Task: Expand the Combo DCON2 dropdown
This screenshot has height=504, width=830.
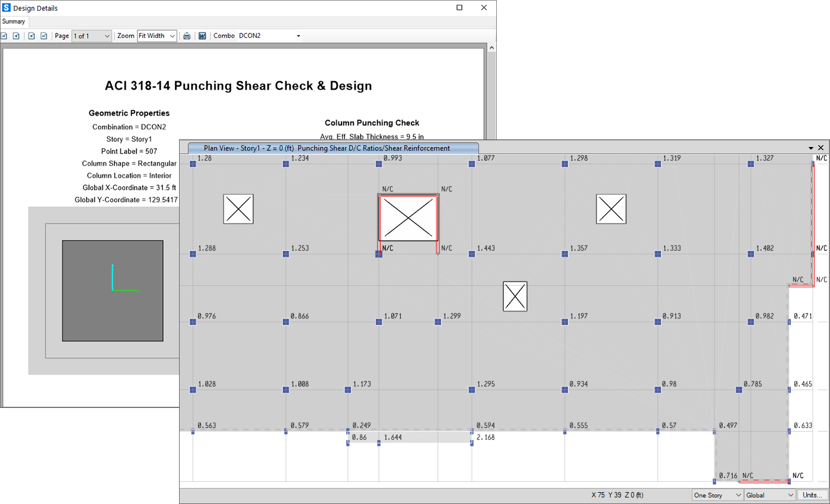Action: (x=298, y=36)
